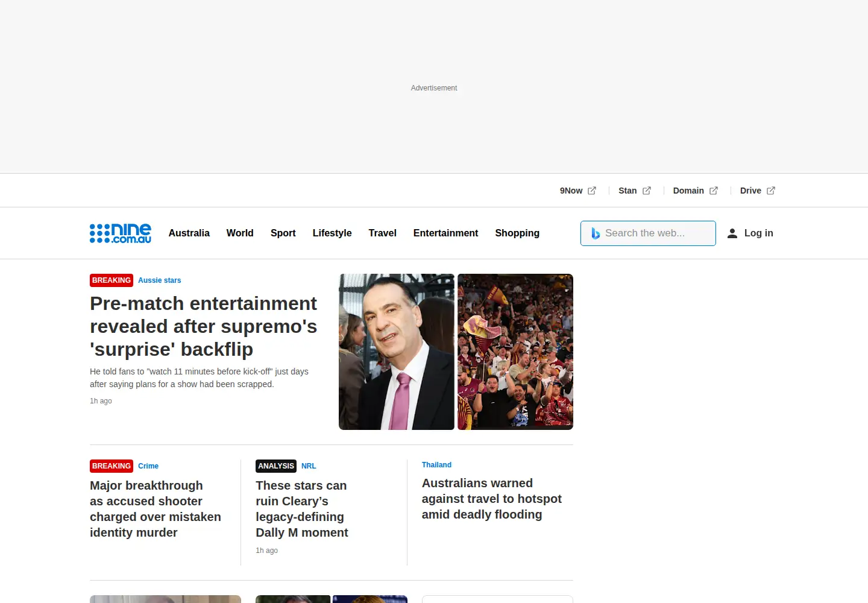Click the NRL topic tag

309,466
